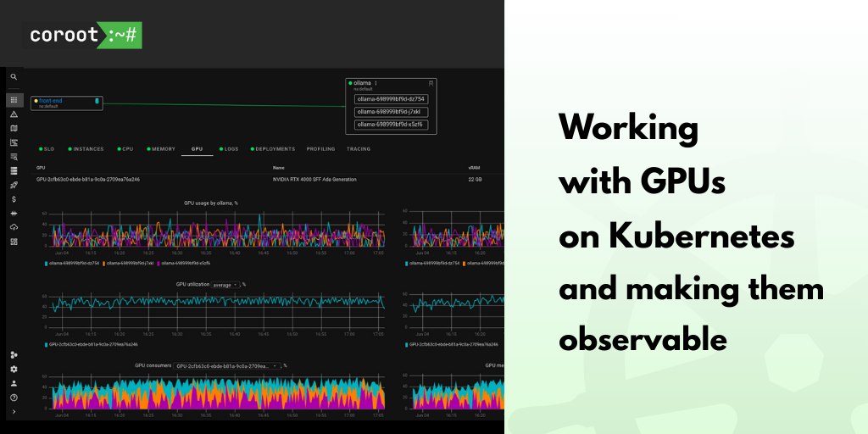
Task: Select instance ollama-698999bf9d-x5zf6 in node
Action: 391,125
